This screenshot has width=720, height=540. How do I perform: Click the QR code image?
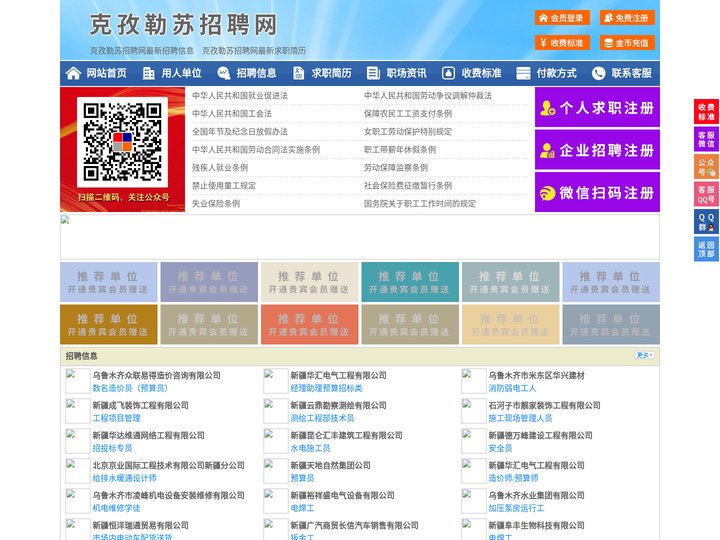(x=122, y=142)
